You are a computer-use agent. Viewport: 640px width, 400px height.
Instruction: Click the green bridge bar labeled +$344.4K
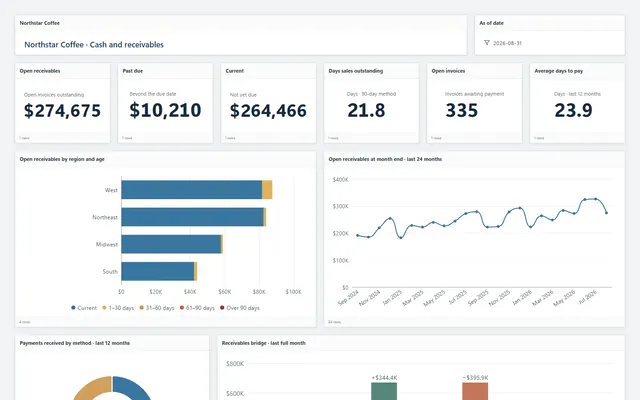click(x=384, y=391)
